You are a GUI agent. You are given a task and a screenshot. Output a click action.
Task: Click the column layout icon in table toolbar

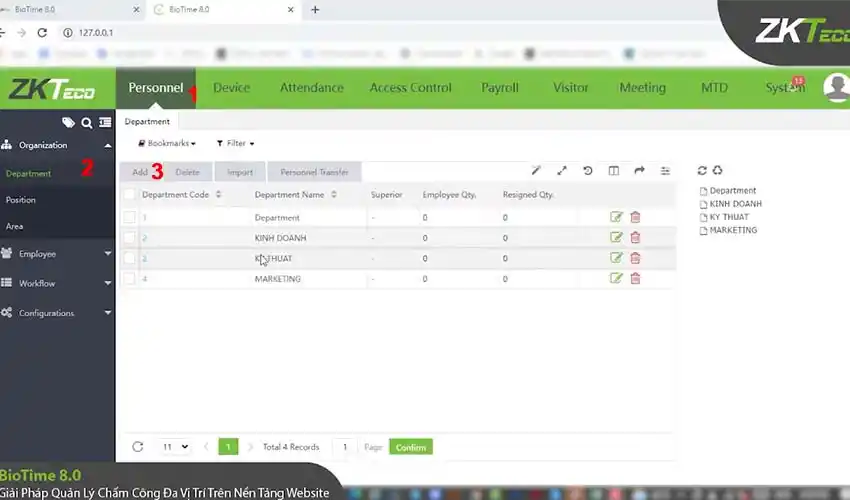(x=614, y=171)
